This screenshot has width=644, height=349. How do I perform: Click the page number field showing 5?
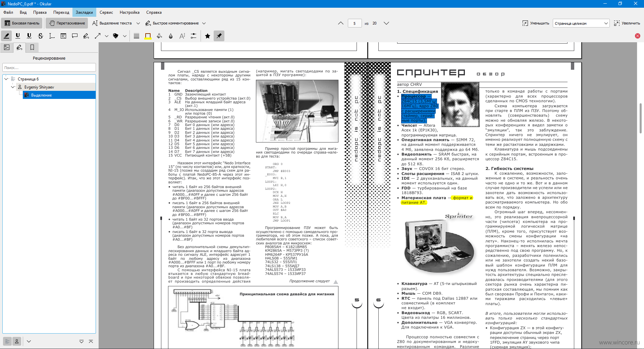[355, 23]
